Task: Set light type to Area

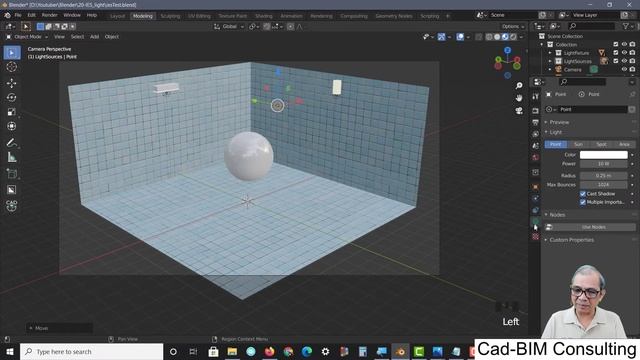Action: tap(624, 144)
